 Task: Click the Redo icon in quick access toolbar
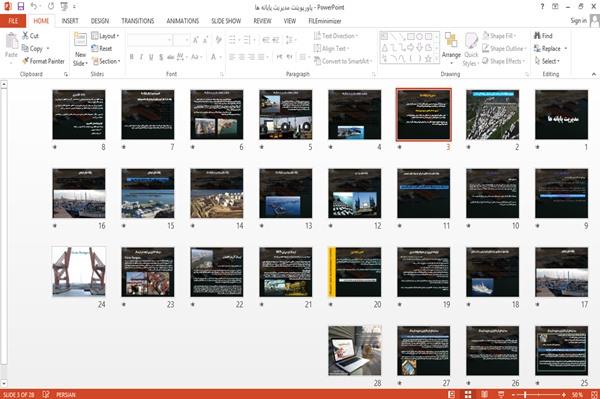click(51, 6)
